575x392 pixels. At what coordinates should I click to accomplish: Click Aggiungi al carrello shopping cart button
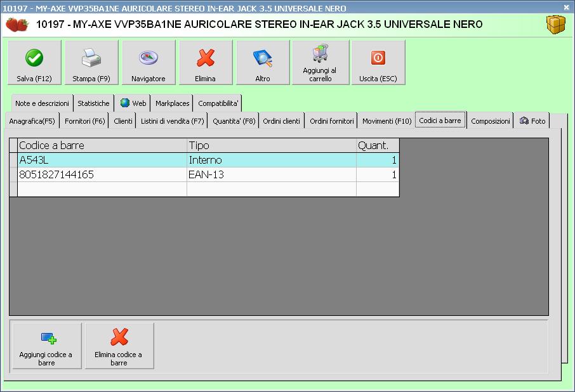[x=321, y=63]
